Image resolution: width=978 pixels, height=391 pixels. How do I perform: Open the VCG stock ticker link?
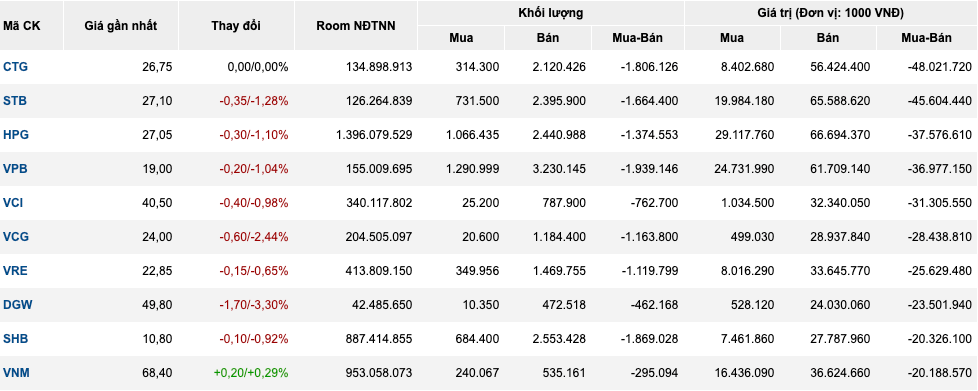pos(16,237)
